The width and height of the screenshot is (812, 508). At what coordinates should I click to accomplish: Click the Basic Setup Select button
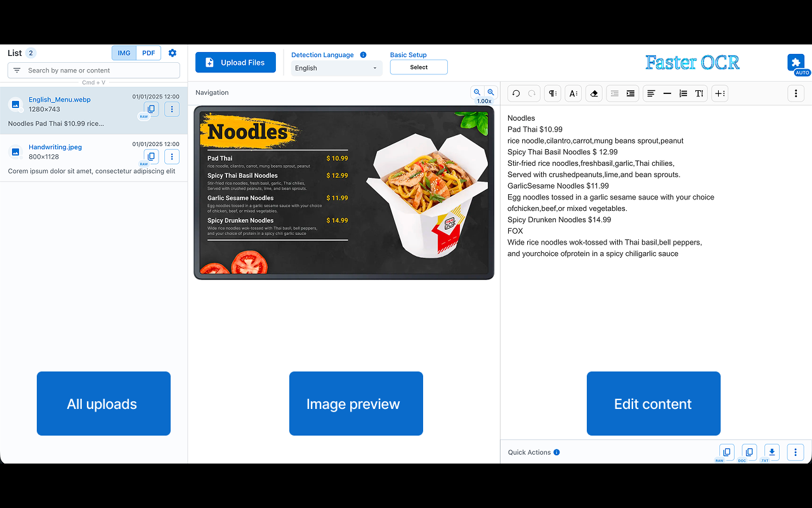coord(419,67)
